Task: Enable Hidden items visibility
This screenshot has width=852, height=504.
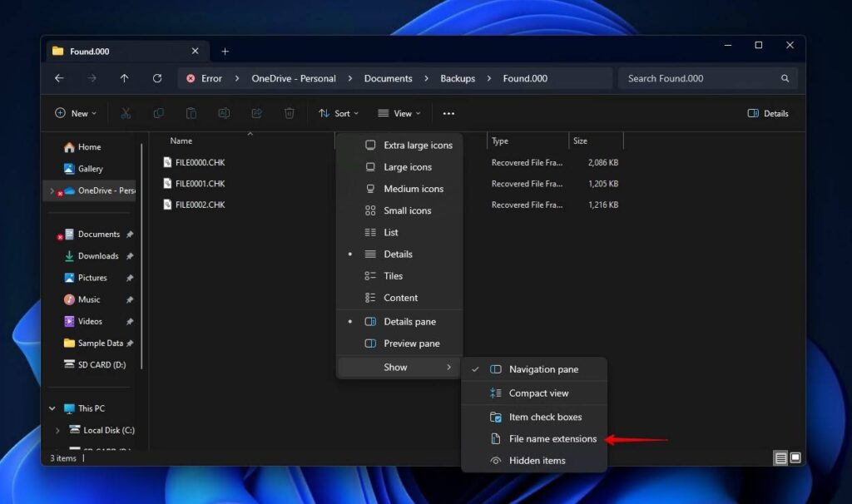Action: [537, 461]
